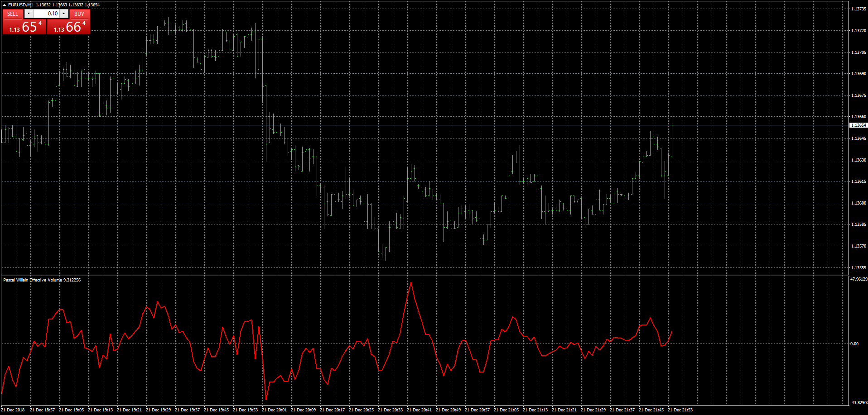Click time axis label 21 Dec 19:21
The image size is (868, 415).
(129, 410)
